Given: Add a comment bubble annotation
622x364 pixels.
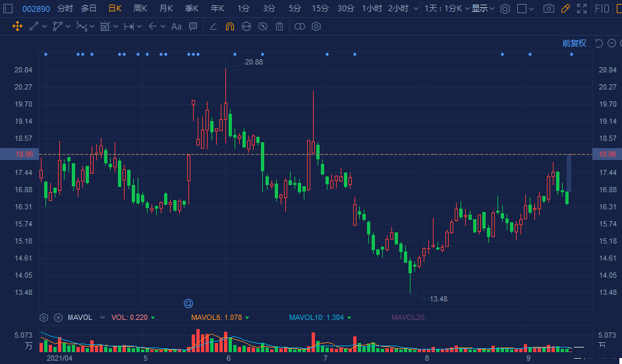Looking at the screenshot, I should coord(193,26).
